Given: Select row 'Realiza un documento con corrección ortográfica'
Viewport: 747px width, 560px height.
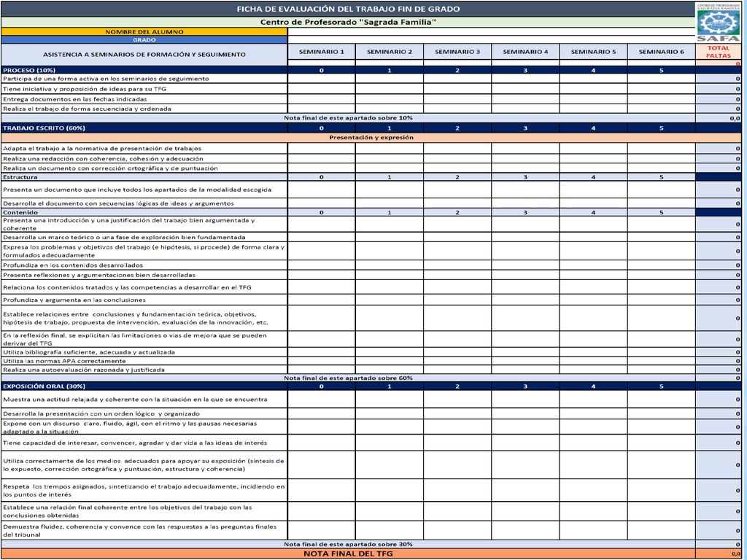Looking at the screenshot, I should [x=371, y=168].
